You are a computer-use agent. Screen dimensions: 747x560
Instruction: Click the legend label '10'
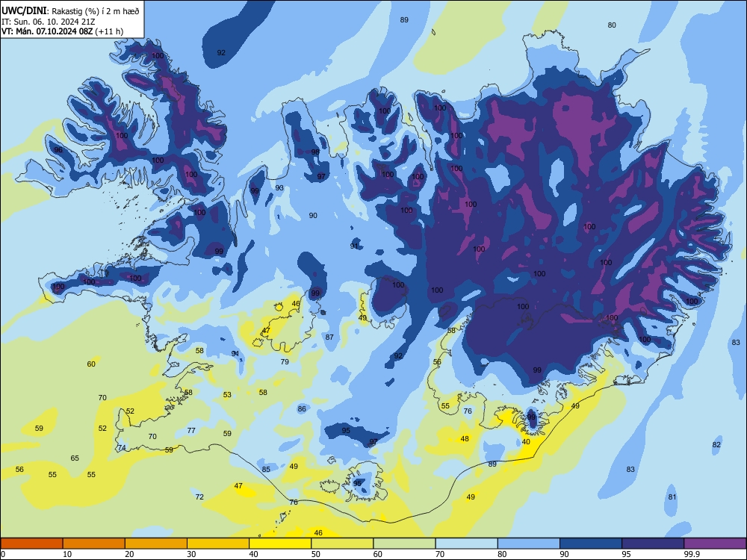click(x=67, y=554)
